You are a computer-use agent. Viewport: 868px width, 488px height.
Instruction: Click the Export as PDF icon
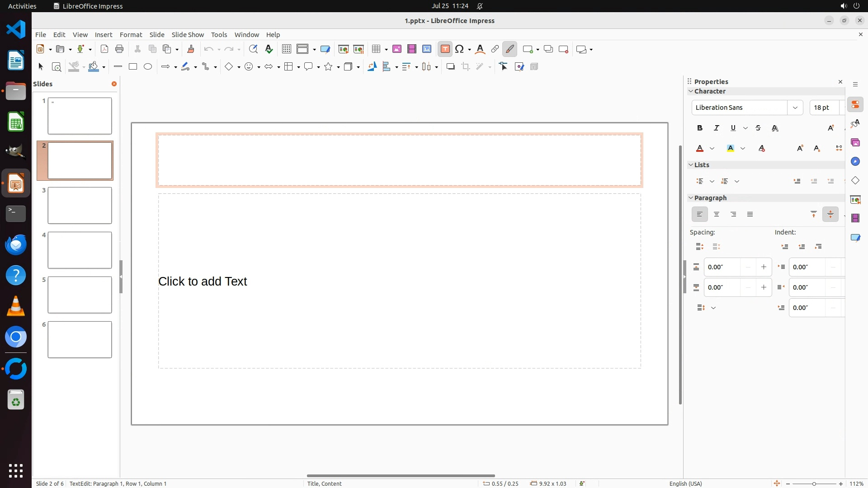pyautogui.click(x=104, y=49)
